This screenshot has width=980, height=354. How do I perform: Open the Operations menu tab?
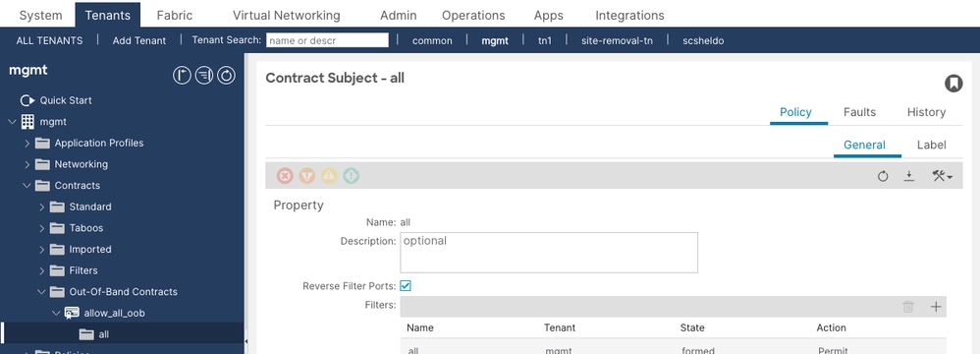click(473, 15)
